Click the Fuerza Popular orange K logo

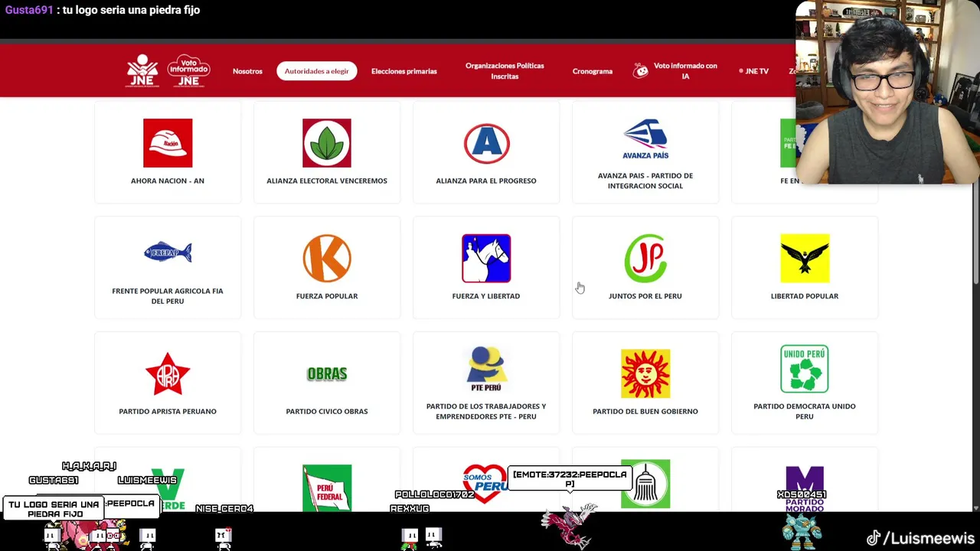(x=327, y=259)
